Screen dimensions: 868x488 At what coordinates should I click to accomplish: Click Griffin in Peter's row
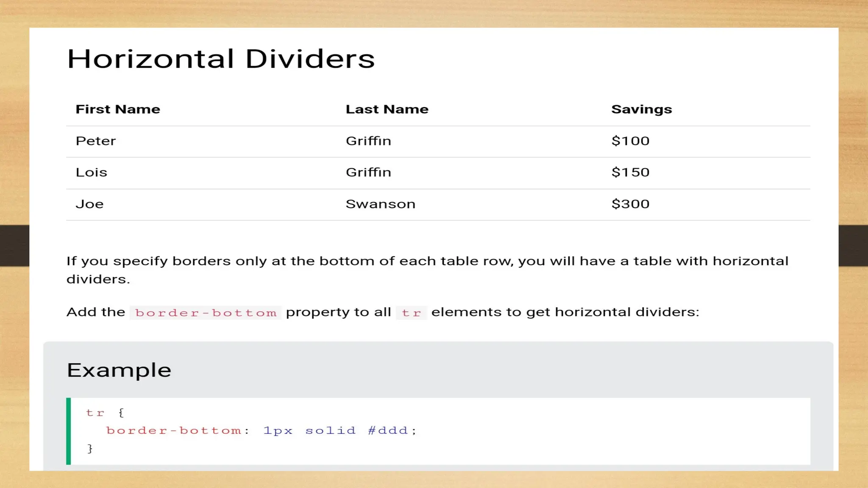click(368, 141)
